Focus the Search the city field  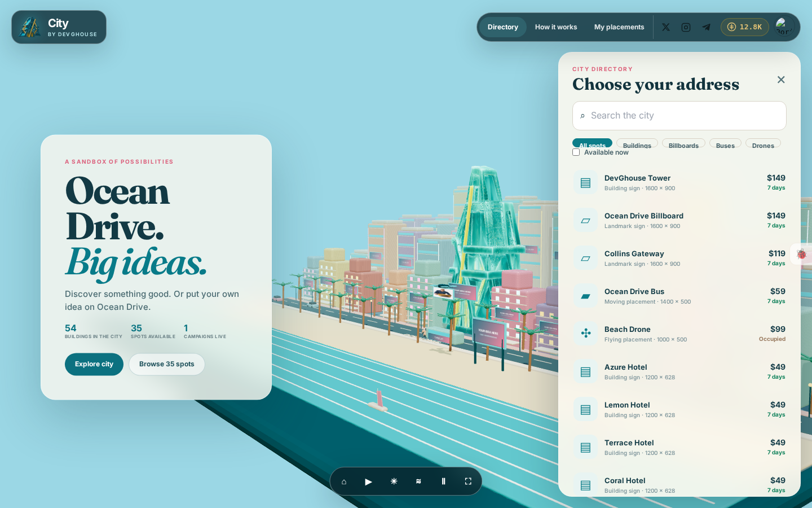pyautogui.click(x=679, y=116)
